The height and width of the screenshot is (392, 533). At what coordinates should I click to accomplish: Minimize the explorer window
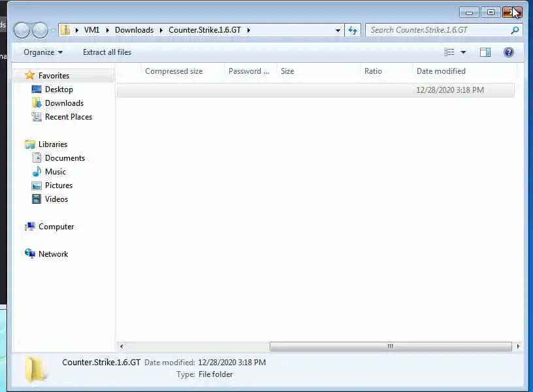pos(469,12)
